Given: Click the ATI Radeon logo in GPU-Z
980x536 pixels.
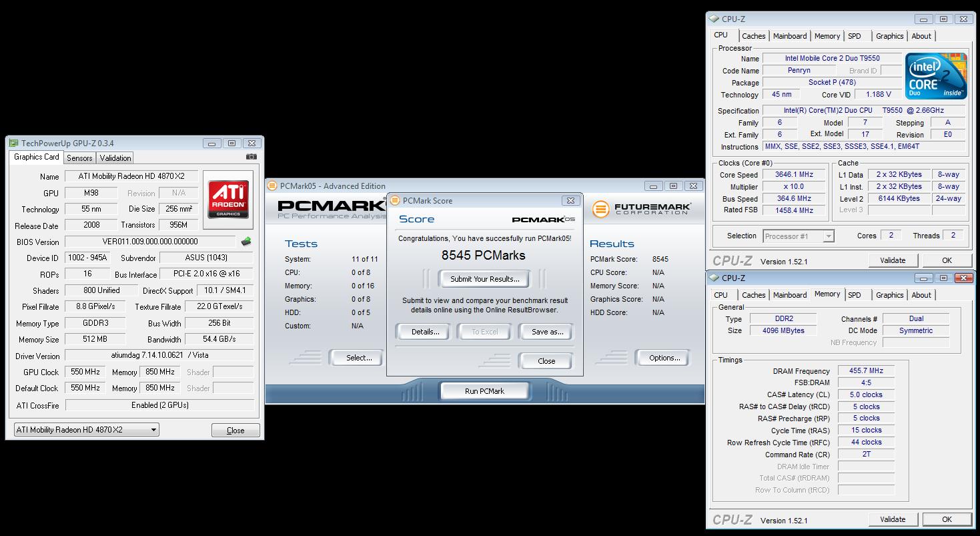Looking at the screenshot, I should coord(229,199).
